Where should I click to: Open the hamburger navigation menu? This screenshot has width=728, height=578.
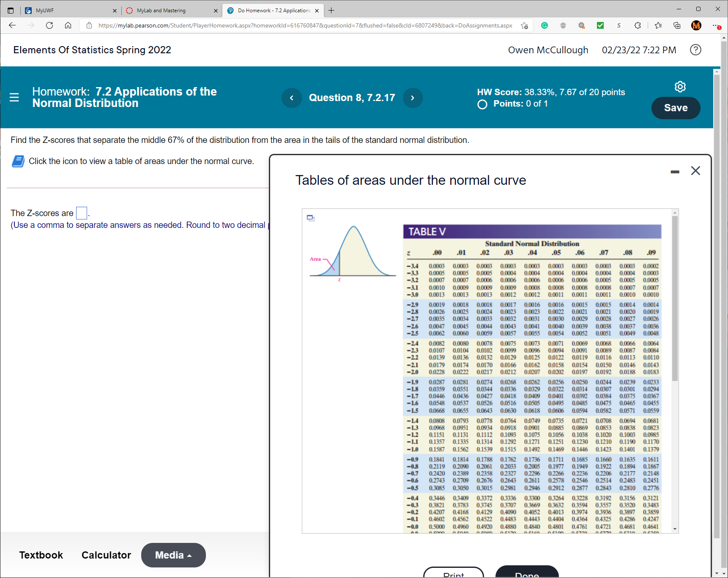coord(14,97)
